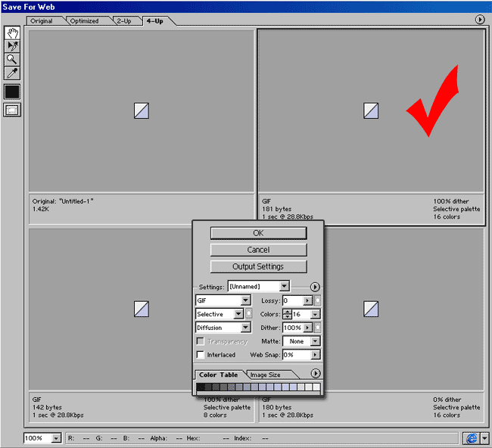Open the Matte dropdown set to None
Viewport: 492px width, 448px height.
(x=315, y=341)
